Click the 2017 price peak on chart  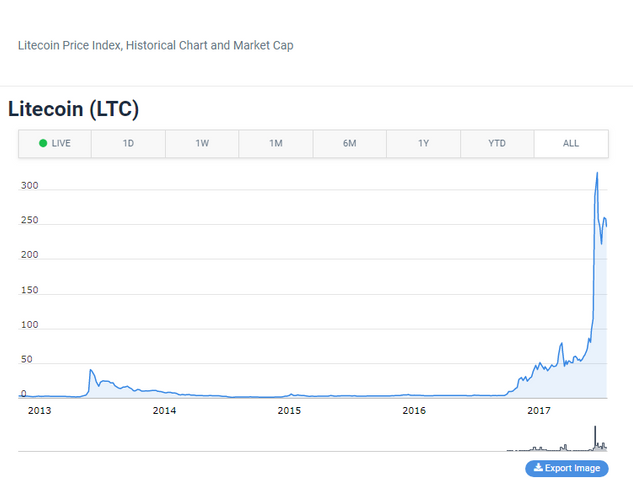click(x=597, y=174)
